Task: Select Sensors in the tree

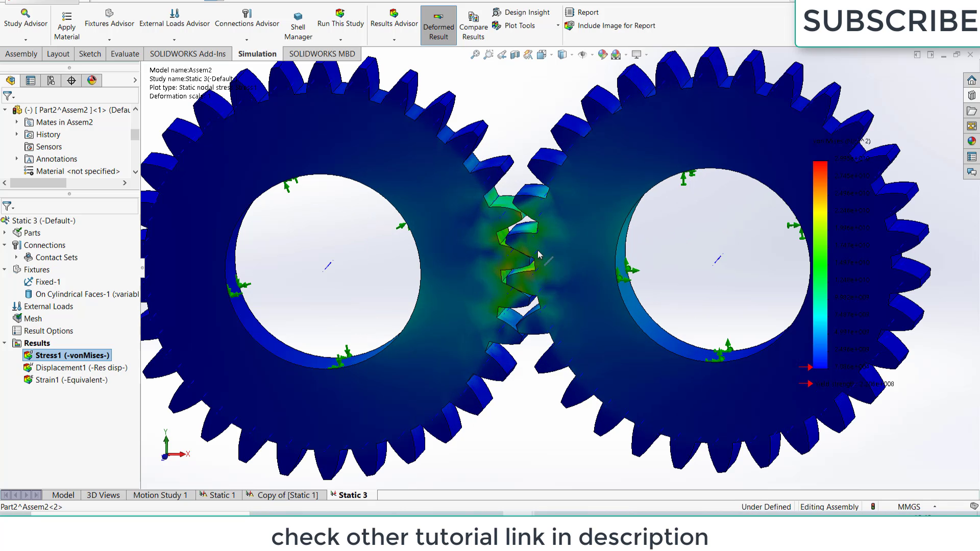Action: pyautogui.click(x=48, y=146)
